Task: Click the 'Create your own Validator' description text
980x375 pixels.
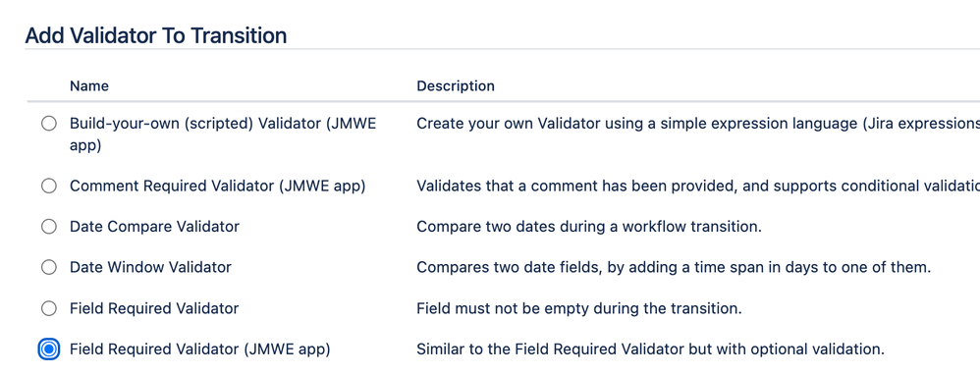Action: pos(698,124)
